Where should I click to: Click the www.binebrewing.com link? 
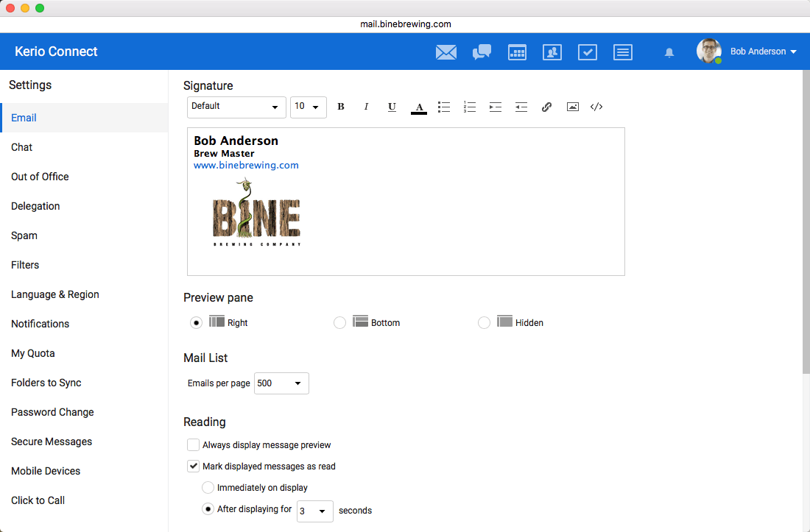246,165
